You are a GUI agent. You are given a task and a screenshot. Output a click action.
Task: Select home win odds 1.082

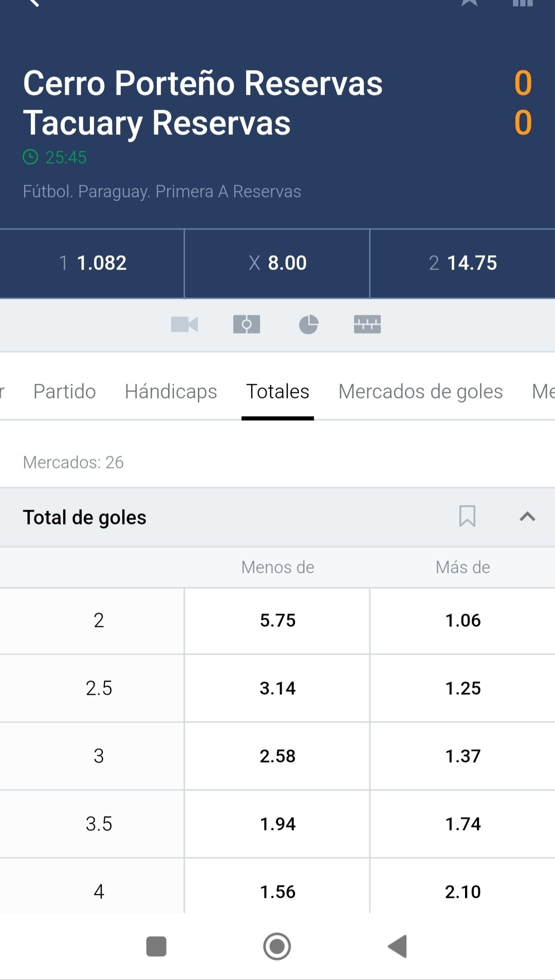(x=92, y=263)
